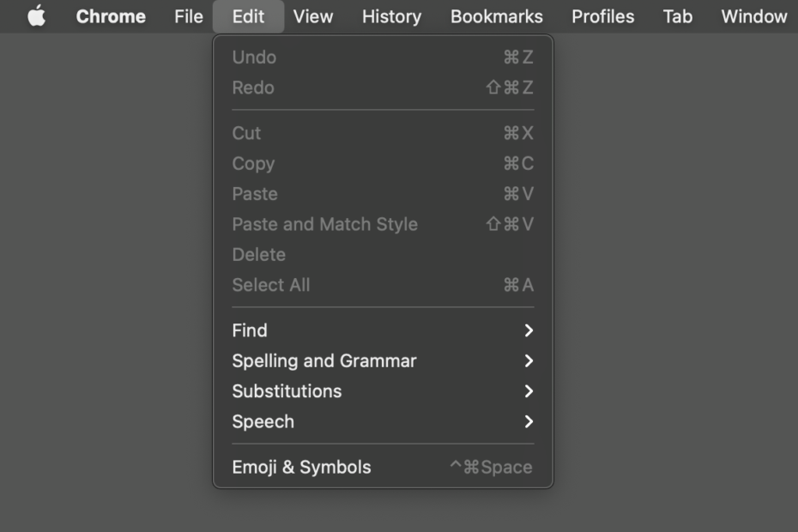Select Paste and Match Style
Screen dimensions: 798x532
click(x=324, y=224)
